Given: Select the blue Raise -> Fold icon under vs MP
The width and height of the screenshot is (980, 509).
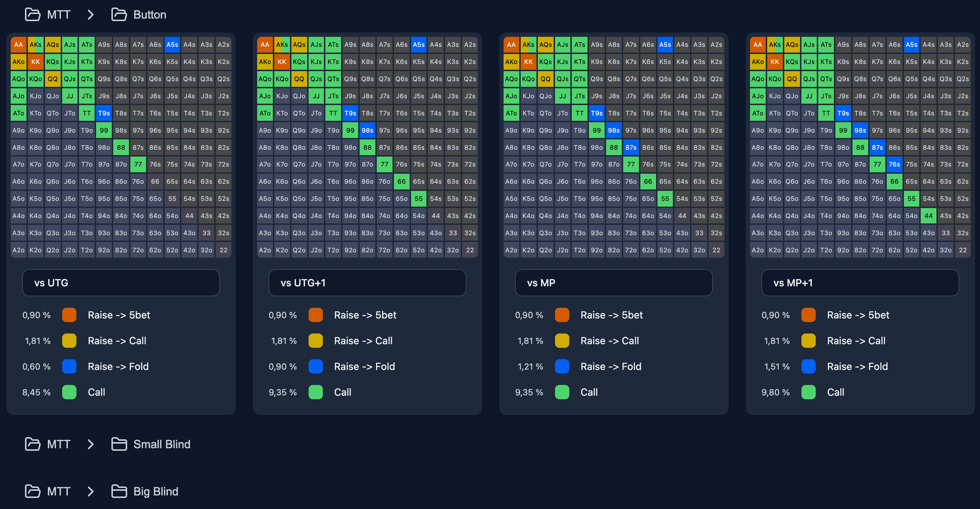Looking at the screenshot, I should 562,366.
